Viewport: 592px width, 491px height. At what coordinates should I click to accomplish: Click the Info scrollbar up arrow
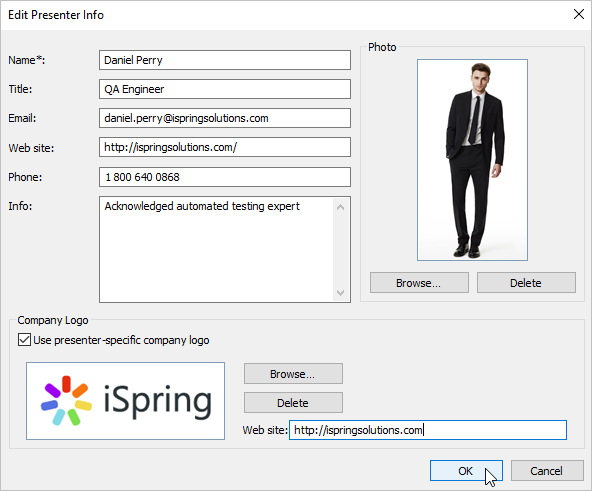(340, 207)
